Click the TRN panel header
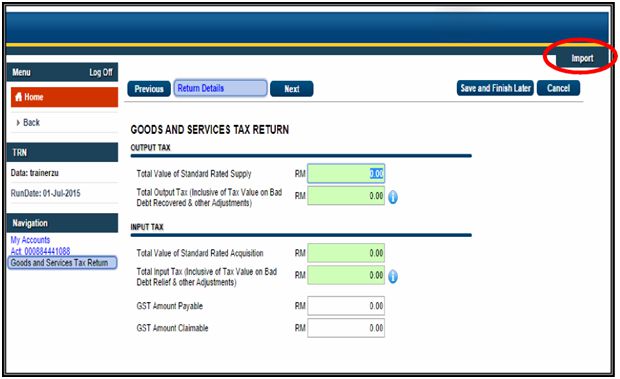The image size is (620, 379). click(x=62, y=152)
